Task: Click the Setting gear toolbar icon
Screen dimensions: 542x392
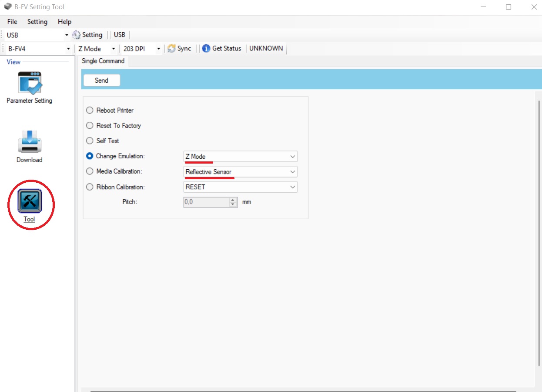Action: point(77,35)
